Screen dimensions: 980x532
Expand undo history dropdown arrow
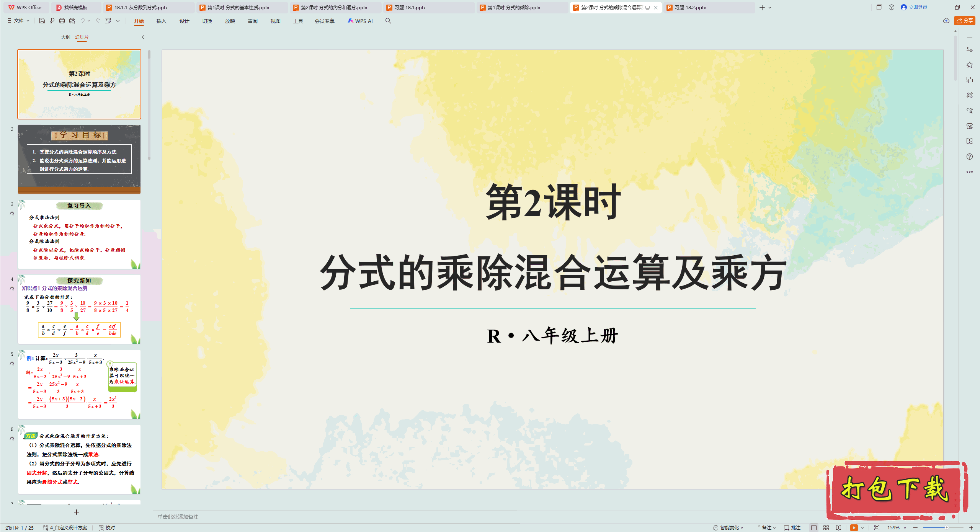(x=89, y=21)
